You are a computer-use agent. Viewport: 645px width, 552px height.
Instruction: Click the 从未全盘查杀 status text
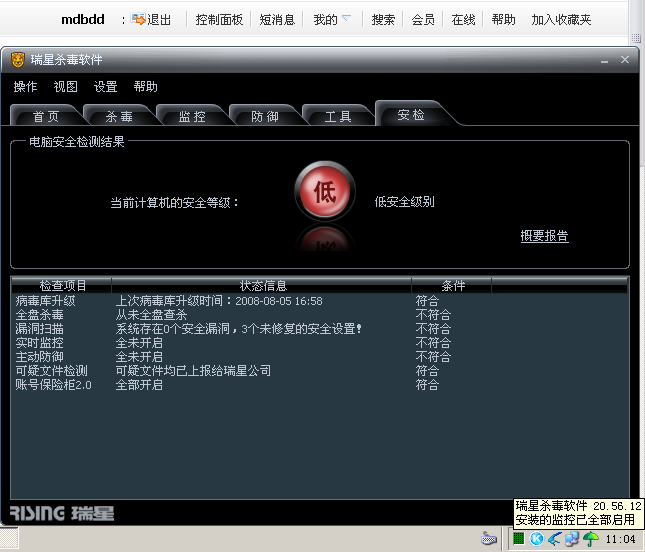(x=151, y=315)
